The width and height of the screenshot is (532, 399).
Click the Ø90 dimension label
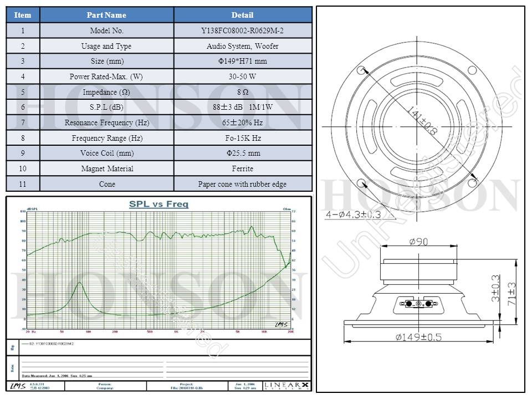pyautogui.click(x=418, y=242)
